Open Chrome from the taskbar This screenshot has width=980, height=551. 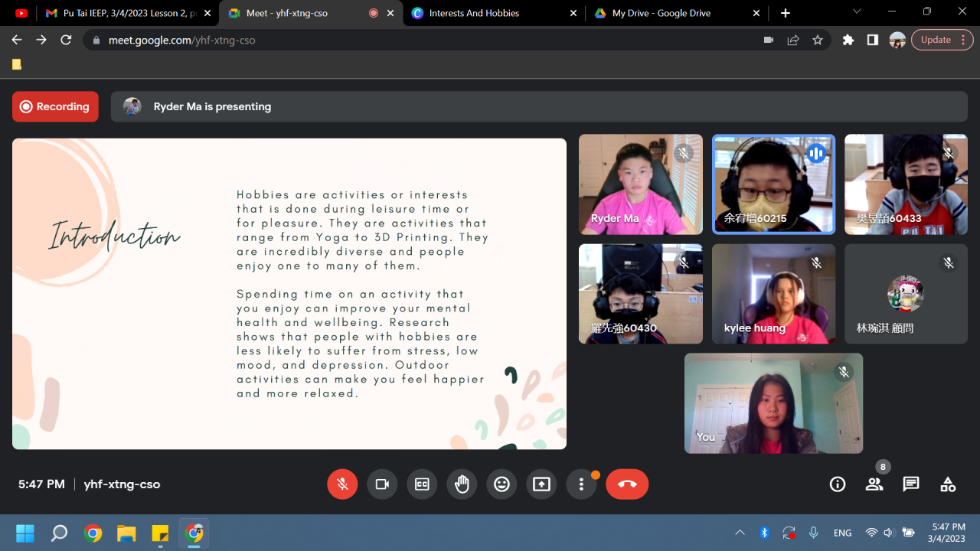click(x=93, y=533)
